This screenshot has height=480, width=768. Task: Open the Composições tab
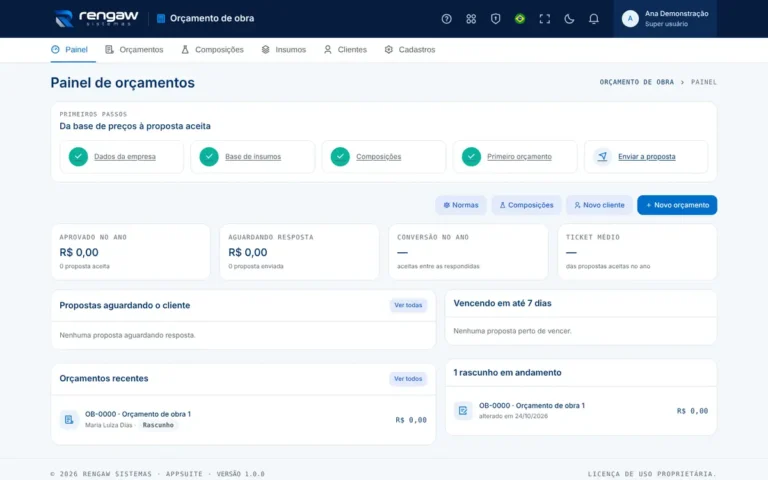tap(212, 49)
